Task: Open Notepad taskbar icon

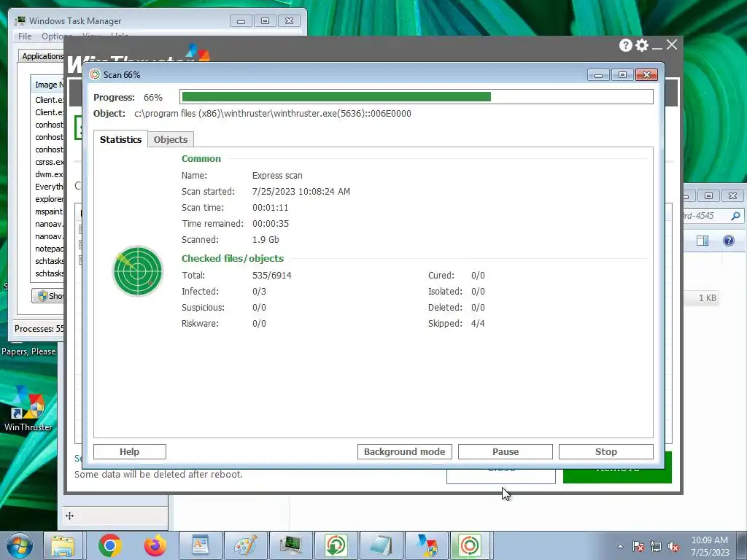Action: (381, 545)
